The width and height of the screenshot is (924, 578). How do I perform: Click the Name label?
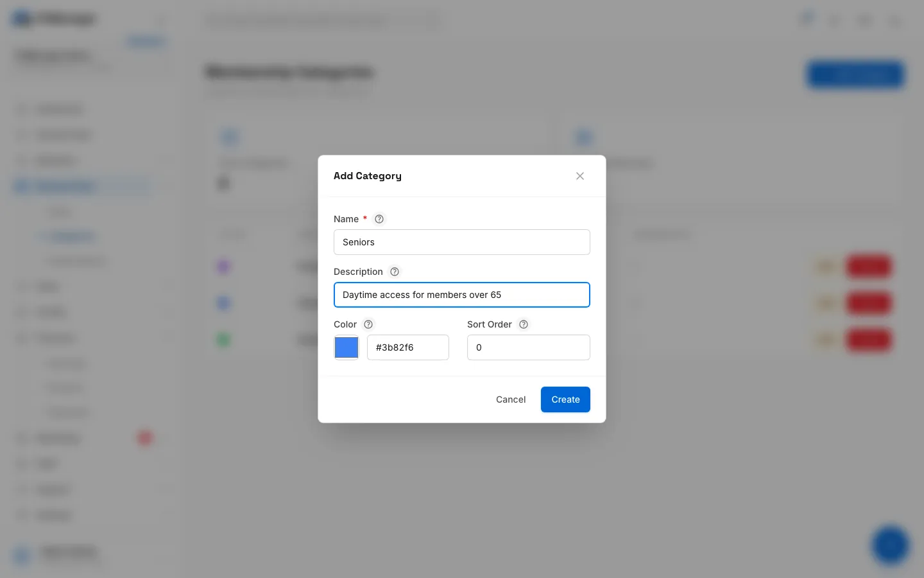point(346,219)
